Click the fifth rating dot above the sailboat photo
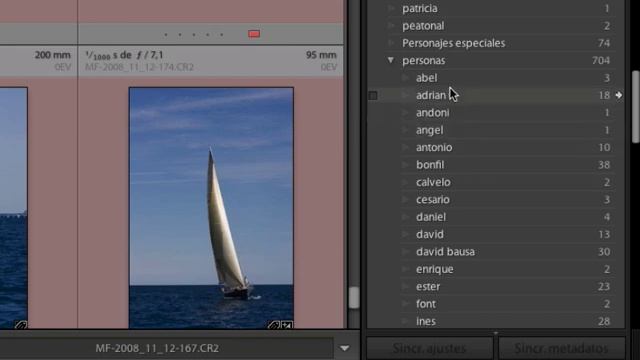The width and height of the screenshot is (640, 360). point(222,34)
